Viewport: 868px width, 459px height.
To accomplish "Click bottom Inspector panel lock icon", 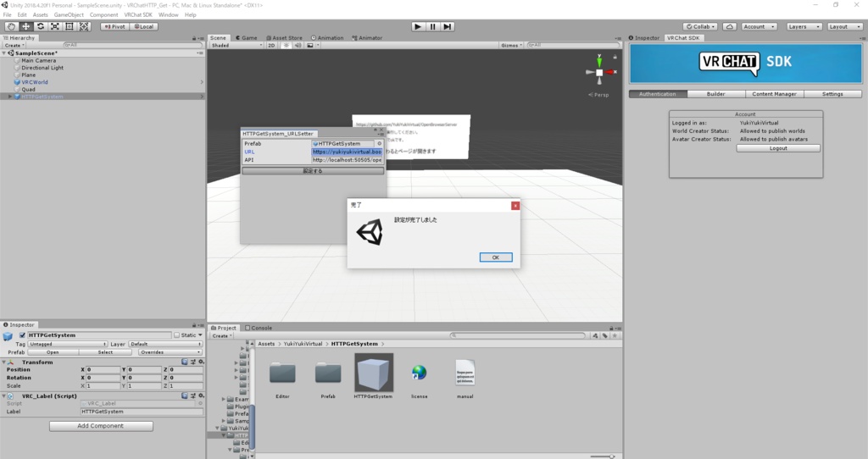I will 194,325.
